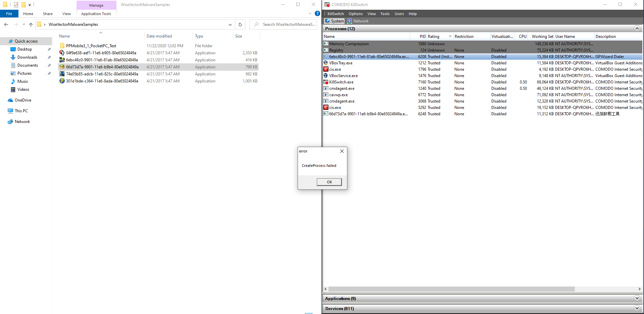Screen dimensions: 644x314
Task: Select the Videos folder in Quick access
Action: point(23,89)
